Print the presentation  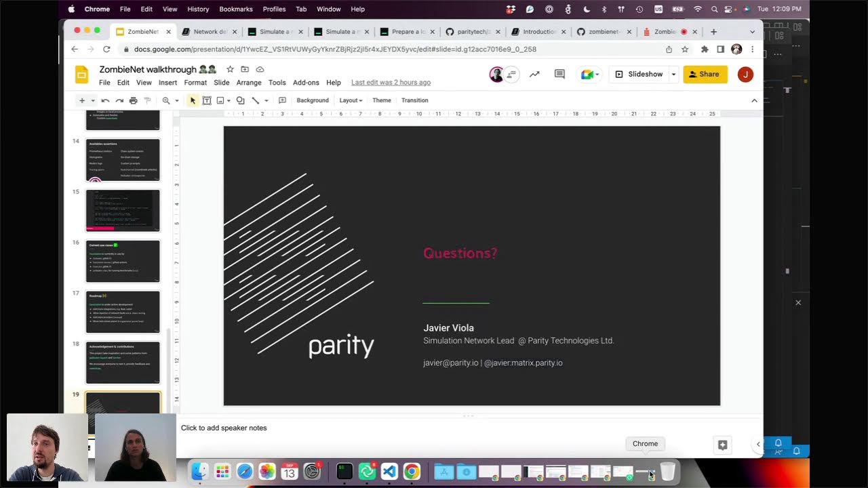click(134, 100)
